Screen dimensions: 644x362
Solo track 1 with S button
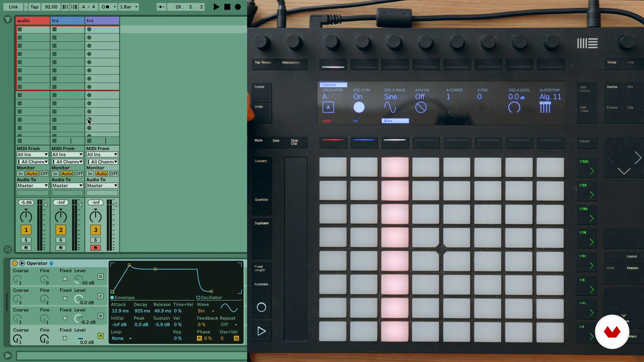pos(26,240)
